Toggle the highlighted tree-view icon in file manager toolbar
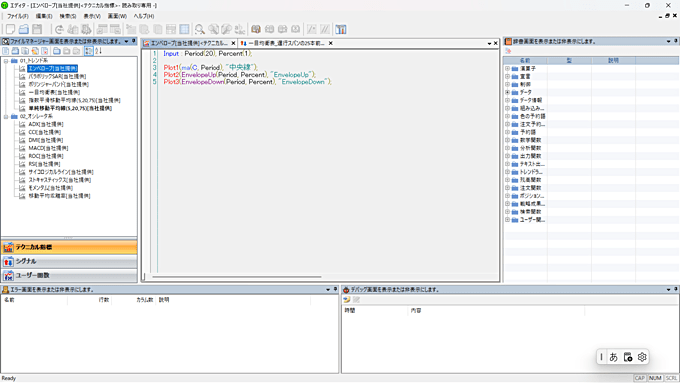 [x=88, y=51]
